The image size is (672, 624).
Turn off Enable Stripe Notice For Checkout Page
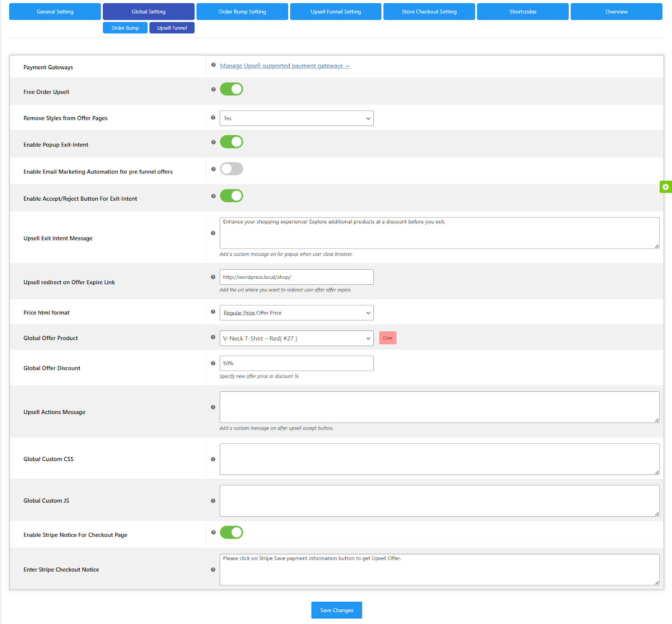pos(231,532)
